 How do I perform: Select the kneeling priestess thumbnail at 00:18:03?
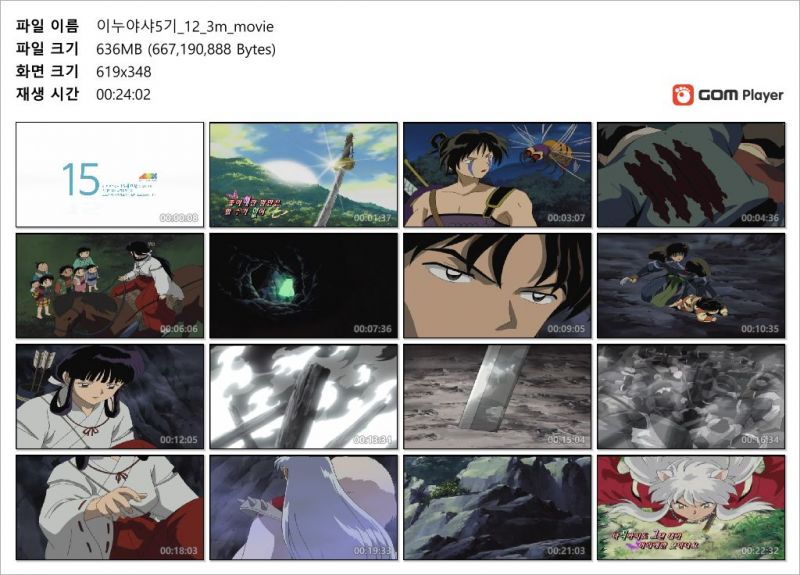[110, 508]
